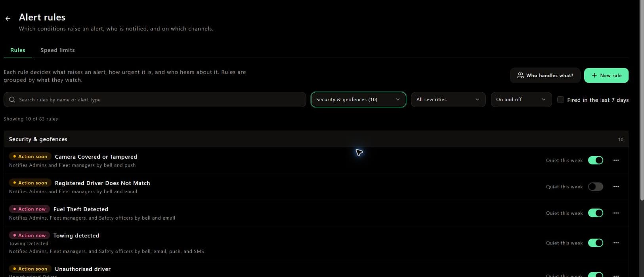Switch off the Towing detected rule
This screenshot has height=277, width=644.
(x=595, y=243)
